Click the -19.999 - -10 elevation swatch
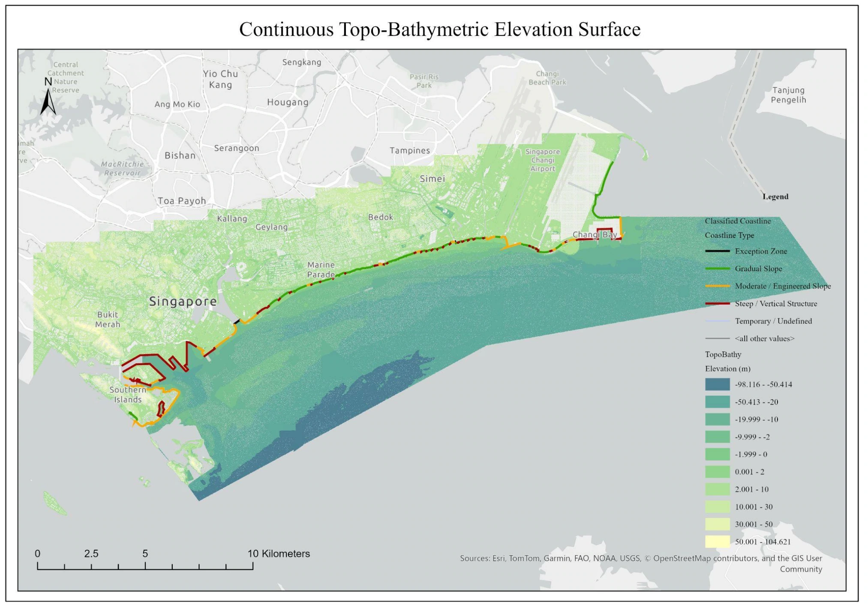 tap(718, 419)
